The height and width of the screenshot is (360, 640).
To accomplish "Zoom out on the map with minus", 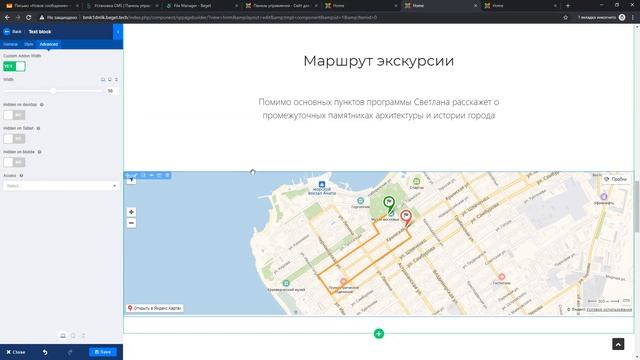I will (131, 223).
